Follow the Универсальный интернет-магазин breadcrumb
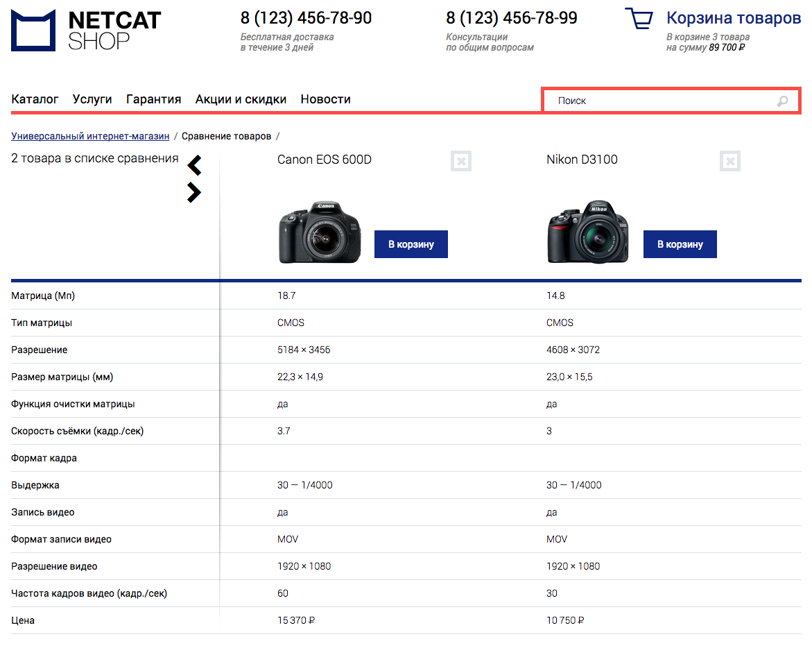Image resolution: width=812 pixels, height=664 pixels. tap(90, 136)
